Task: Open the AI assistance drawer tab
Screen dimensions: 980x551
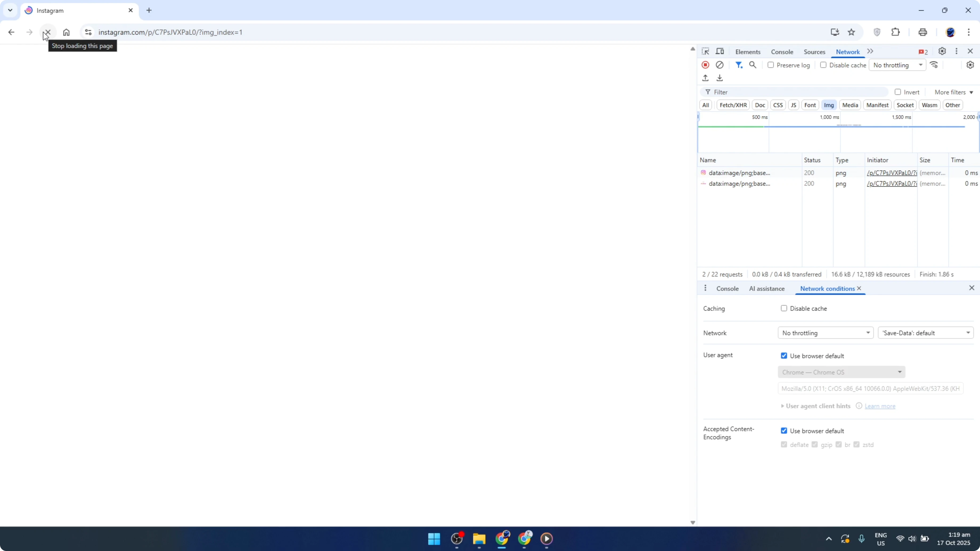Action: click(767, 288)
